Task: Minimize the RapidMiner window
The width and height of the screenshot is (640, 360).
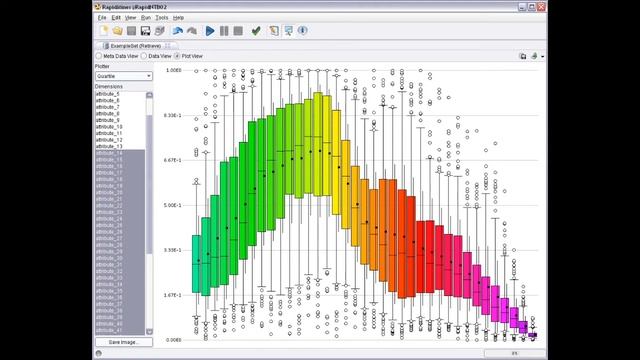Action: click(522, 7)
